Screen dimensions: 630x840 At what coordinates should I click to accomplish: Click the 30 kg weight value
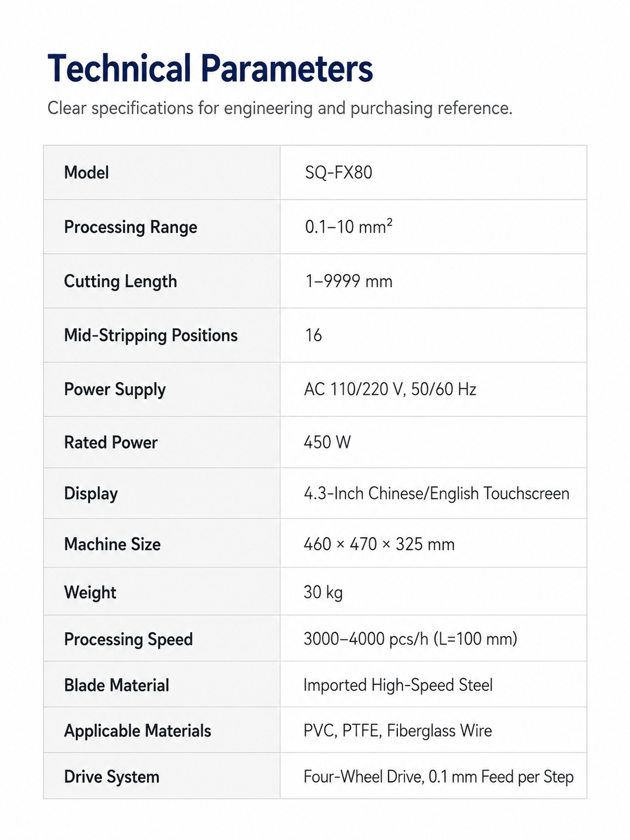click(x=323, y=593)
